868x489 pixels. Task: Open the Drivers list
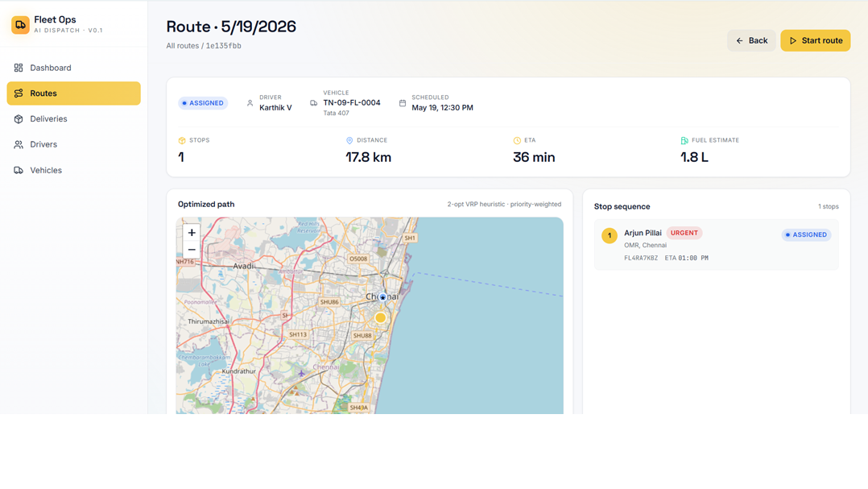pyautogui.click(x=73, y=144)
